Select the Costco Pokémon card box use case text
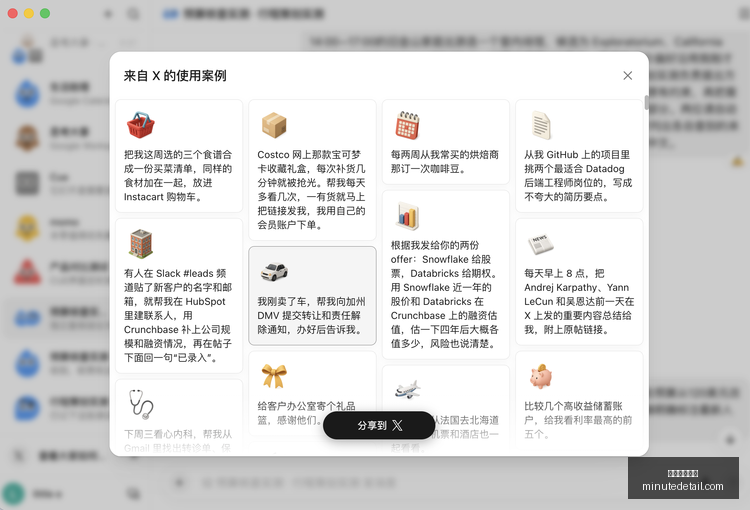Image resolution: width=750 pixels, height=510 pixels. [311, 189]
